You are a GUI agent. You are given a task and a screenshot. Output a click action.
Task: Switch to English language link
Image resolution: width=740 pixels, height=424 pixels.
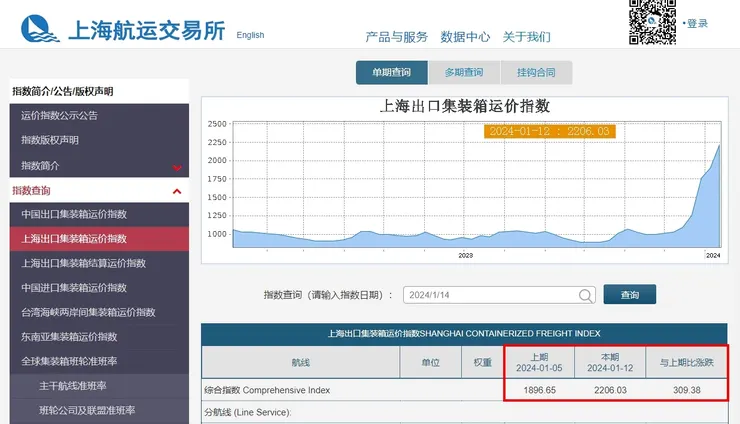point(250,35)
